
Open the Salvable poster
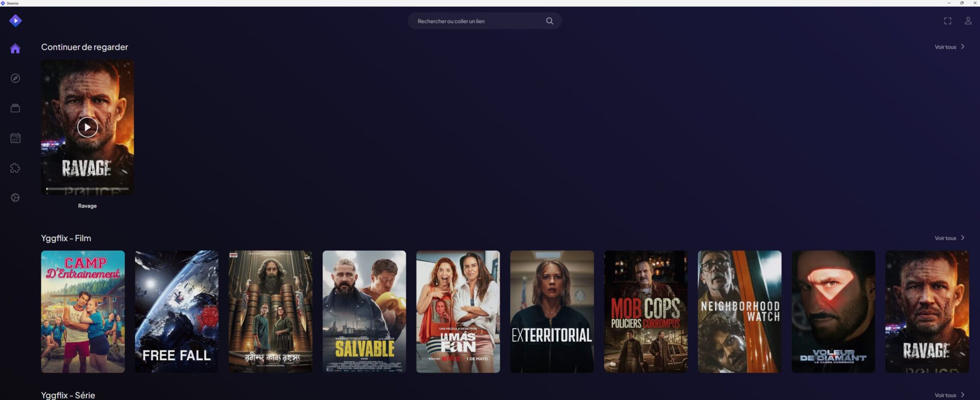click(364, 312)
